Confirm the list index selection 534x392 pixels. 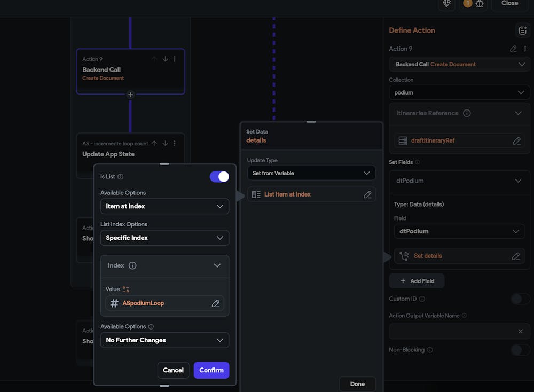211,370
